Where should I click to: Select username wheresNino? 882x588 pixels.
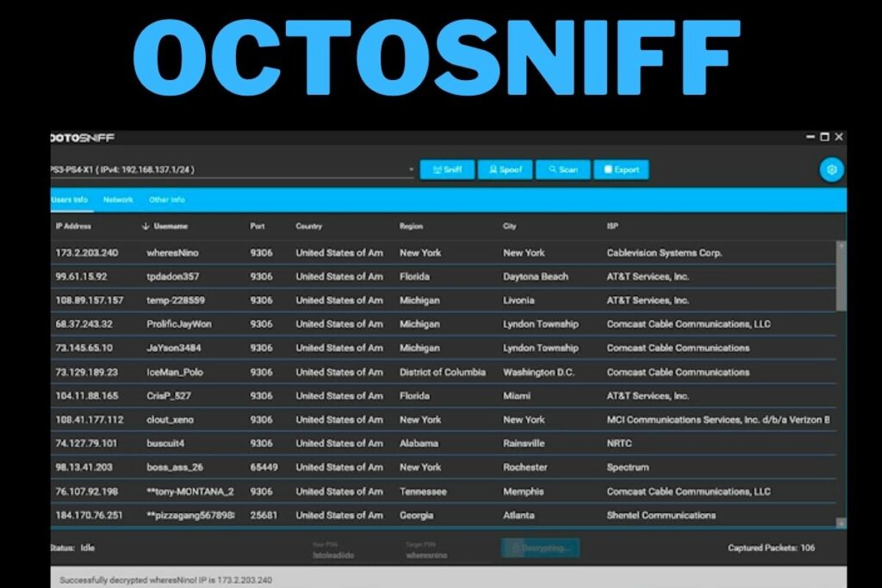(172, 253)
